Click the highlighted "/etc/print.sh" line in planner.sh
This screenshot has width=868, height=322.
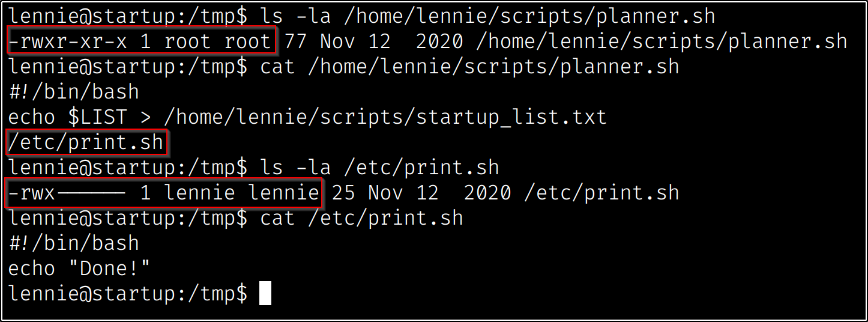86,143
